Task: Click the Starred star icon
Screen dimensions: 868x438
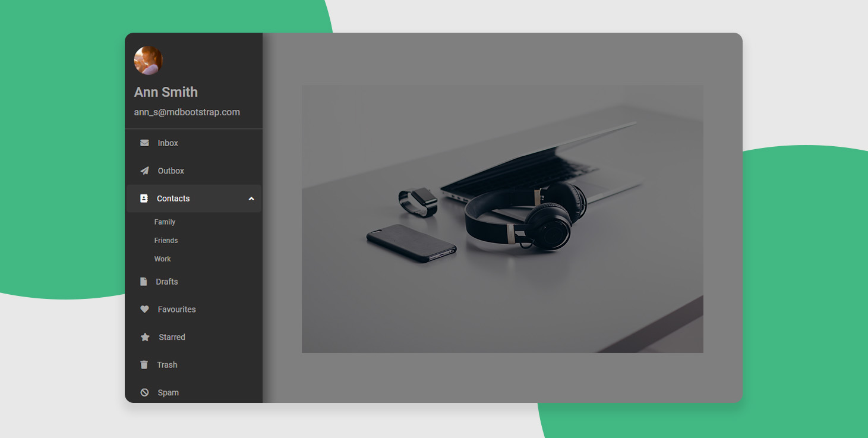Action: tap(145, 338)
